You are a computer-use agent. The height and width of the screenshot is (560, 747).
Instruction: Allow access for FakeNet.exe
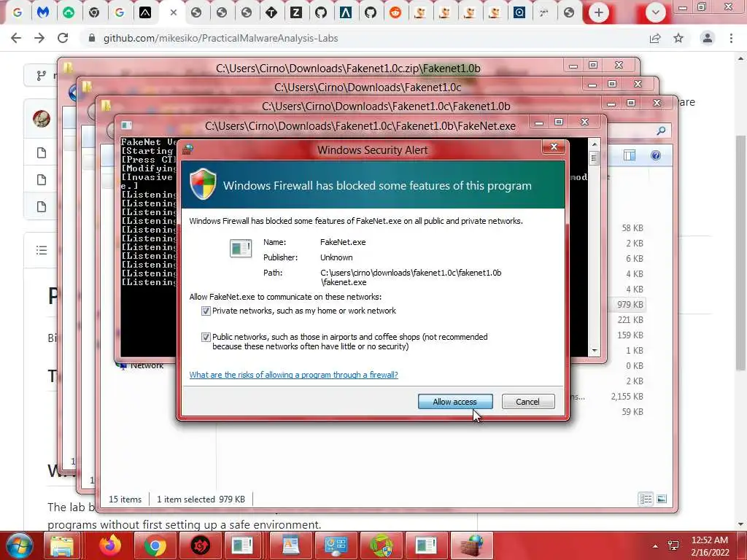pyautogui.click(x=455, y=402)
